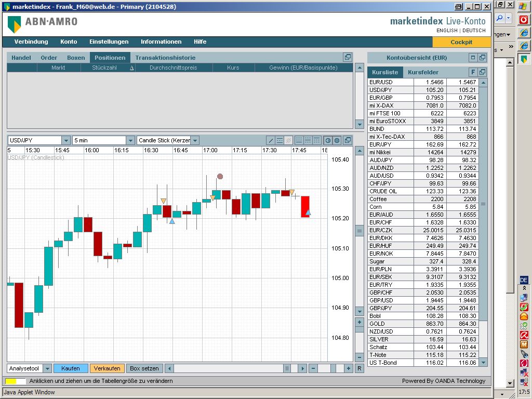
Task: Click the F button in Kursliste header
Action: [x=473, y=72]
